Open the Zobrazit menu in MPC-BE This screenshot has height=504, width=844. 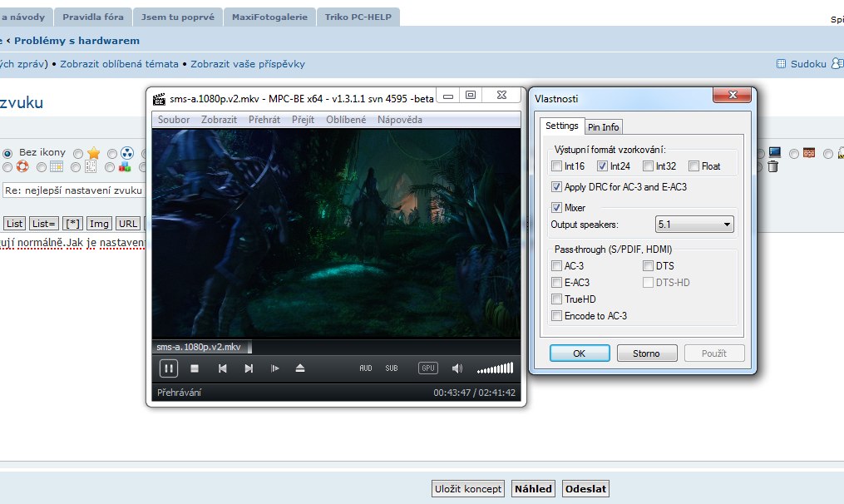coord(219,120)
